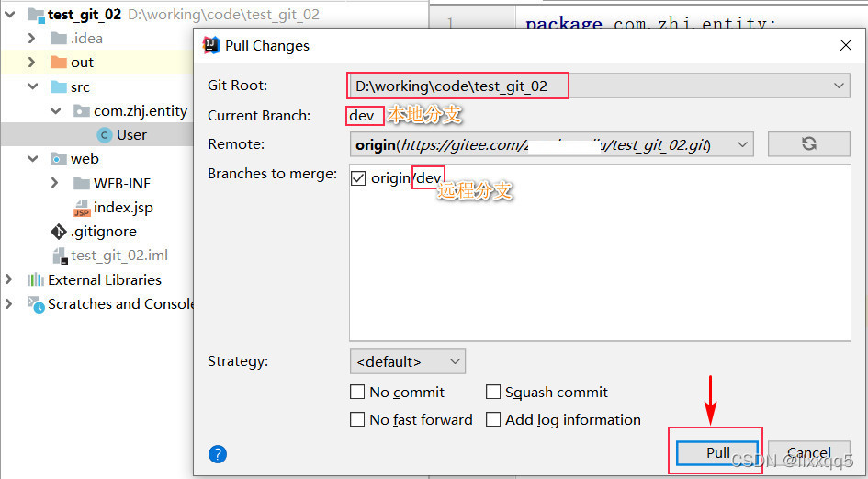Expand External Libraries node
Viewport: 868px width, 479px height.
8,279
